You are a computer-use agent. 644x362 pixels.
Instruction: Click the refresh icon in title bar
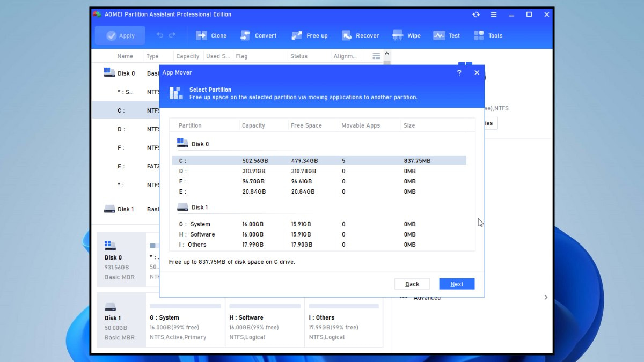point(475,14)
